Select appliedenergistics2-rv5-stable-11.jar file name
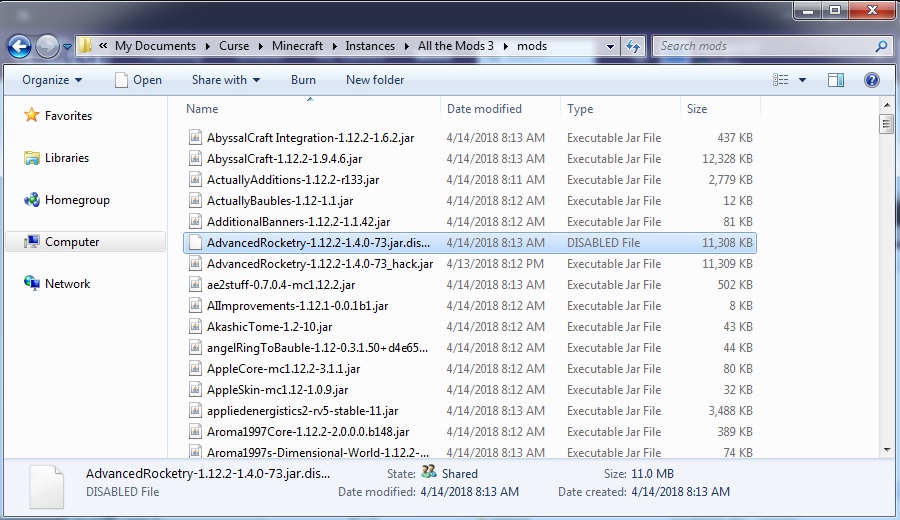Screen dimensions: 900x520 302,411
